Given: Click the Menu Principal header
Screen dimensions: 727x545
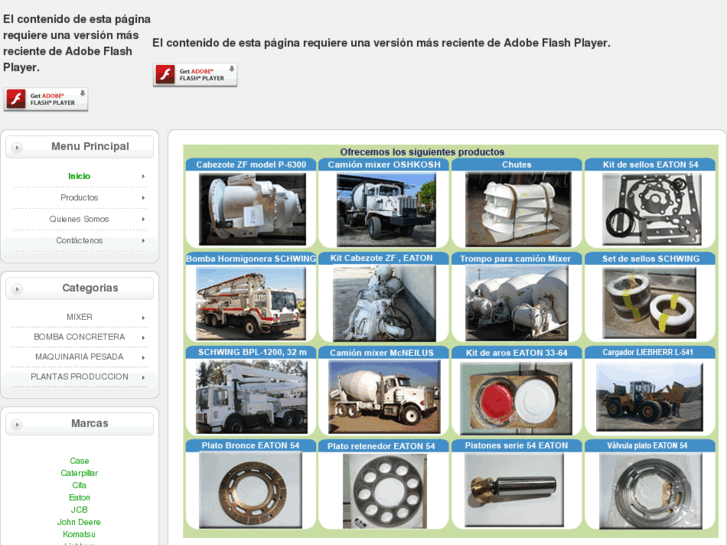Looking at the screenshot, I should pos(79,147).
